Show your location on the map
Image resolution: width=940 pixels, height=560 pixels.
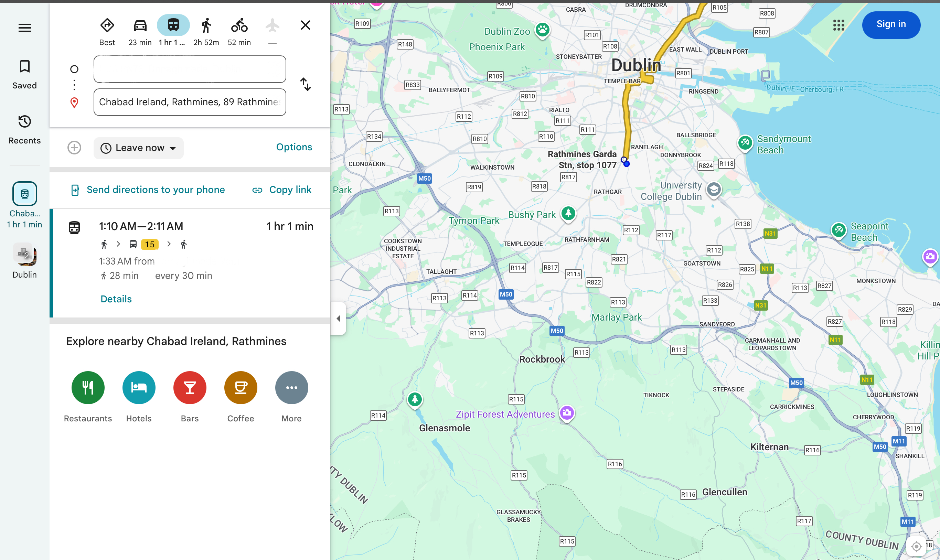(x=916, y=546)
